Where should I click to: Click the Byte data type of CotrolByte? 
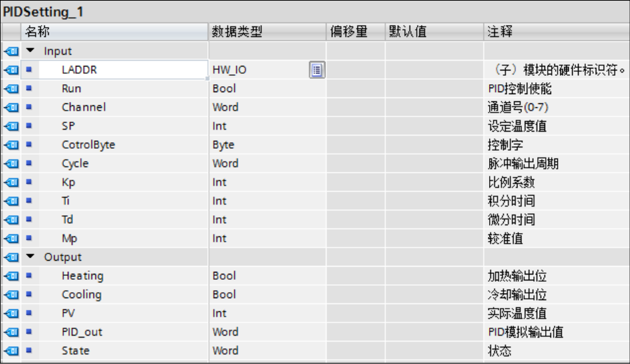(223, 145)
